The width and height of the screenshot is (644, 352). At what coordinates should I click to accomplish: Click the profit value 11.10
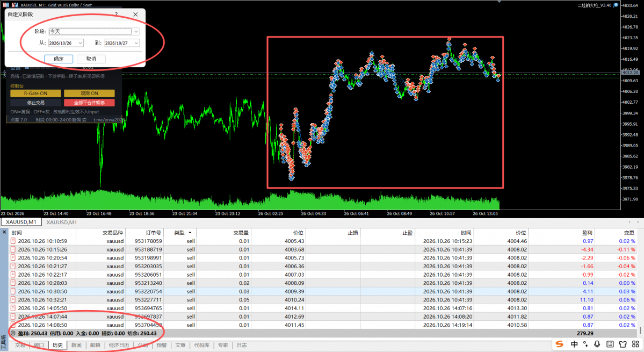587,300
